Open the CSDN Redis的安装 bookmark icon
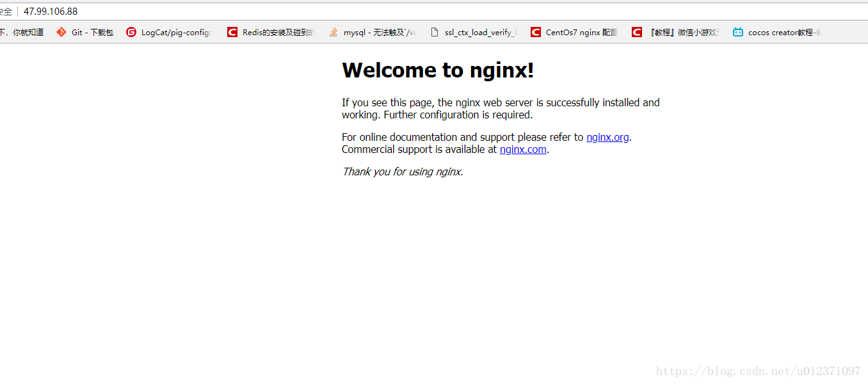Viewport: 868px width, 384px height. 232,32
